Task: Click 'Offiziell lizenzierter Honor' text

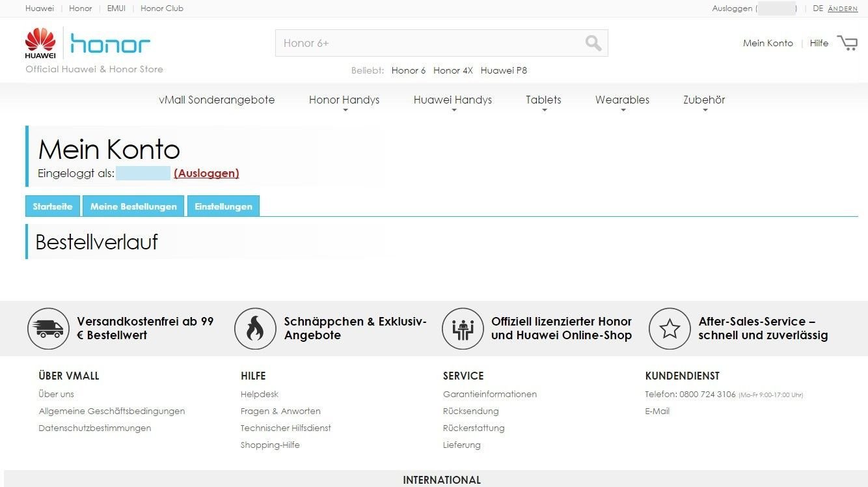Action: click(x=562, y=321)
